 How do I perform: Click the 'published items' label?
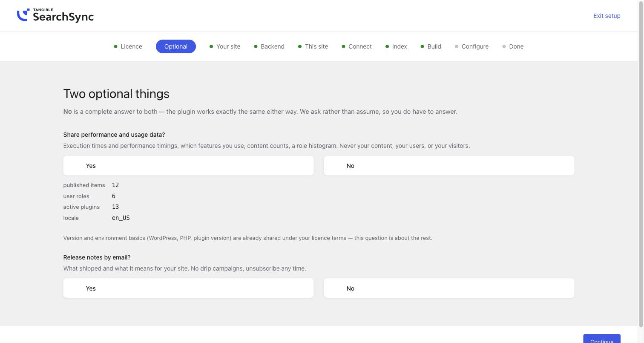[84, 185]
